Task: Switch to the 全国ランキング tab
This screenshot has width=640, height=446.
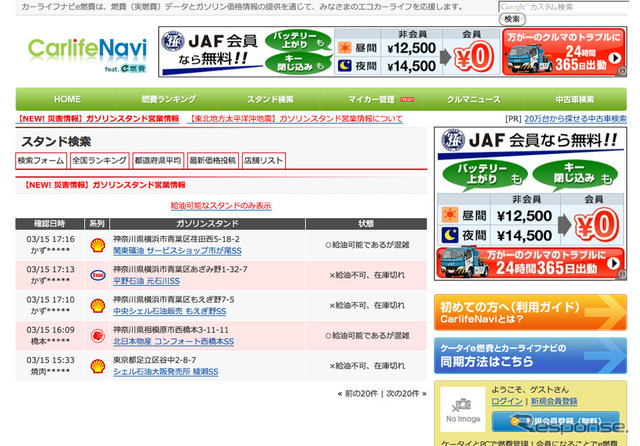Action: pyautogui.click(x=100, y=160)
